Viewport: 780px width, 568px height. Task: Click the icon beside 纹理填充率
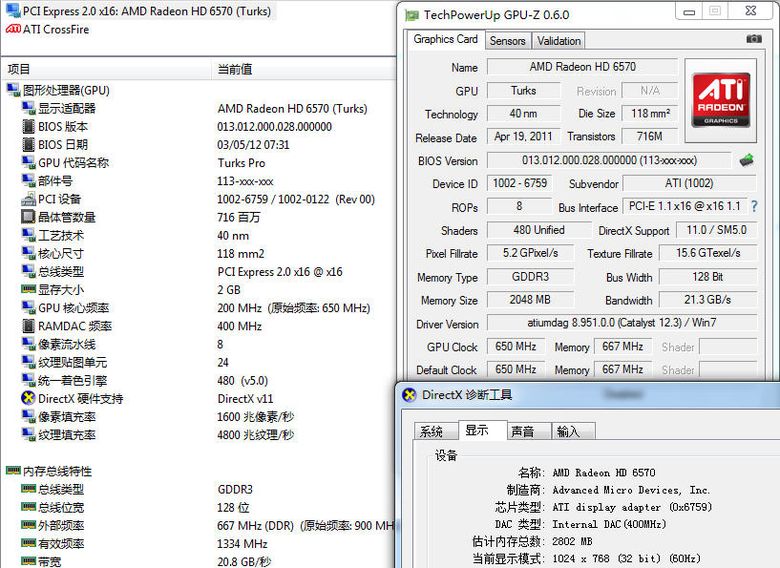tap(28, 435)
